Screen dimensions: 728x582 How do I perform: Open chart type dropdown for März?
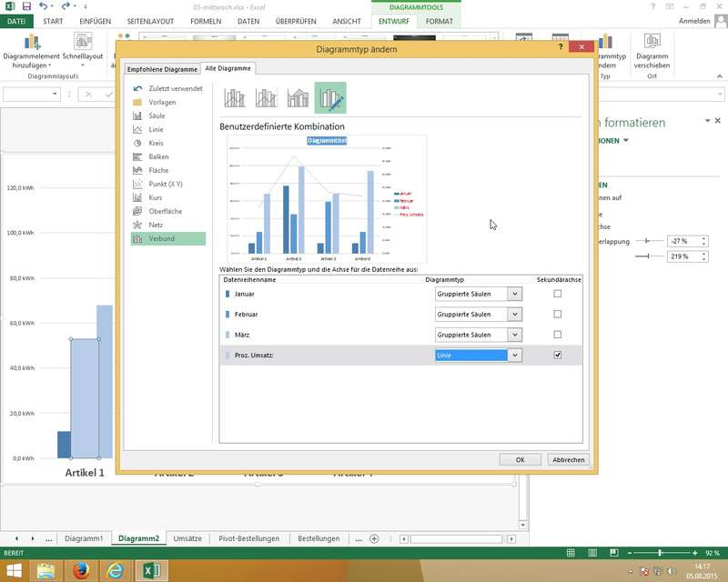click(x=514, y=335)
